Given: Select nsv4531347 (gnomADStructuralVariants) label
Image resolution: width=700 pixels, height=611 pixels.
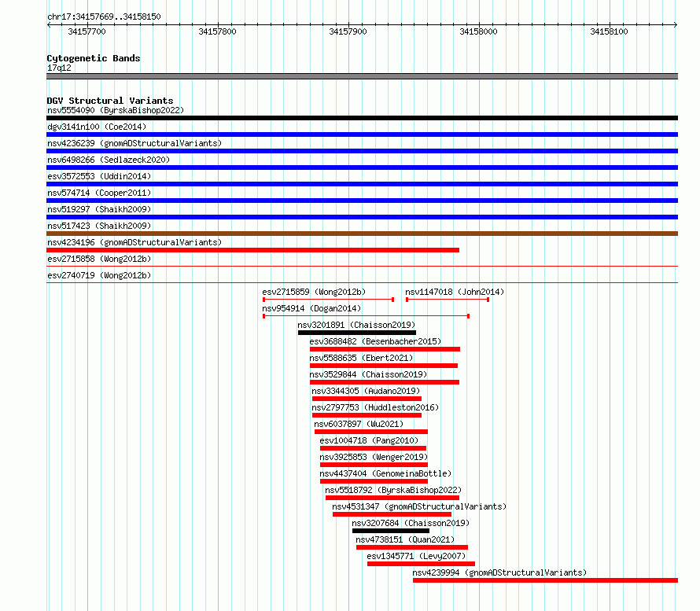Looking at the screenshot, I should tap(419, 506).
